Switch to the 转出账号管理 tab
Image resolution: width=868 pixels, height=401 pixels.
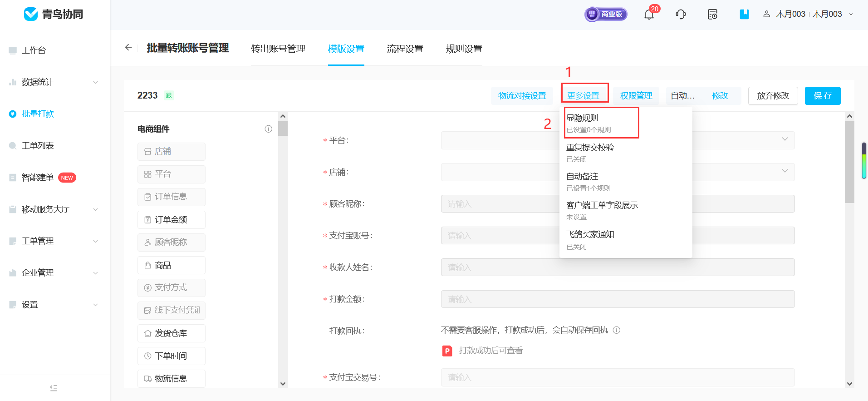coord(278,49)
